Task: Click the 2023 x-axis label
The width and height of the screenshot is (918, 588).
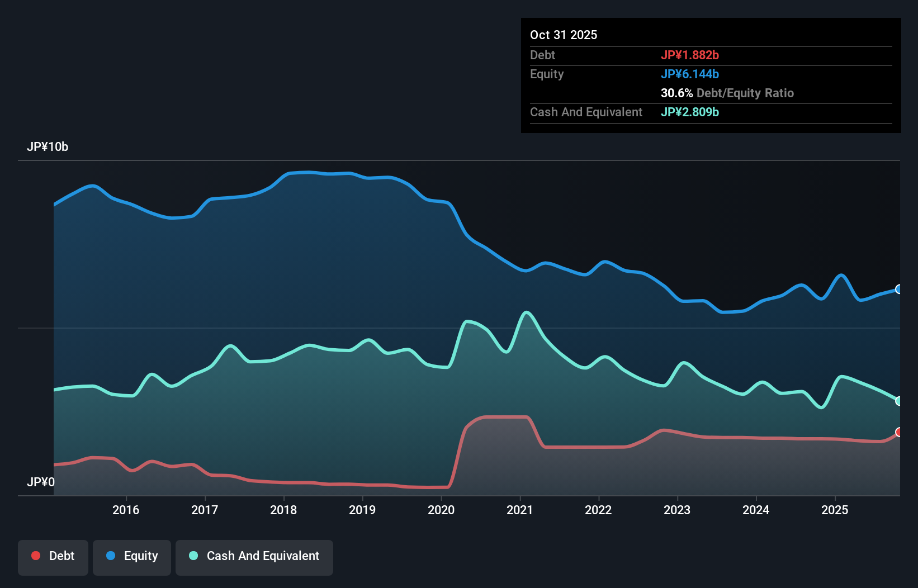Action: 677,510
